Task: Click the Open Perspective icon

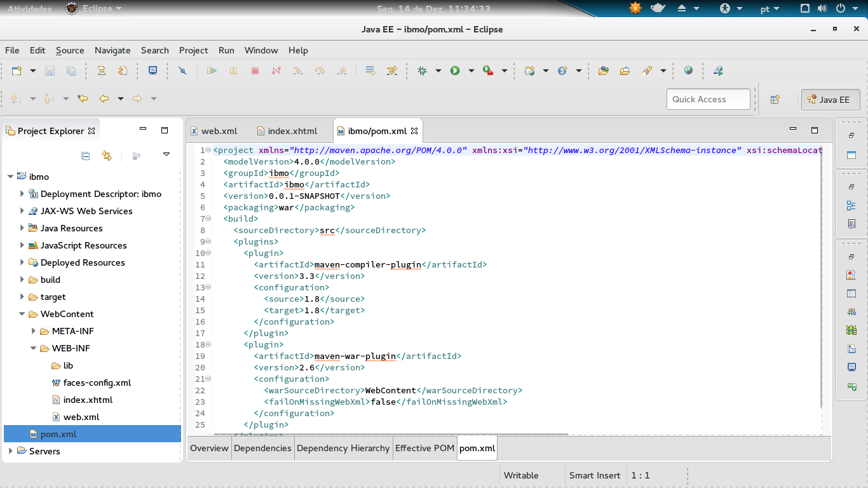Action: [x=775, y=100]
